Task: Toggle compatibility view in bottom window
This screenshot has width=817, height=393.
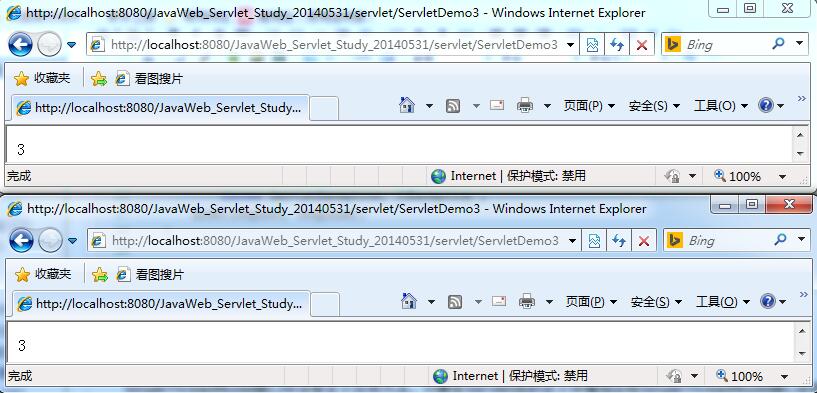Action: [x=594, y=241]
